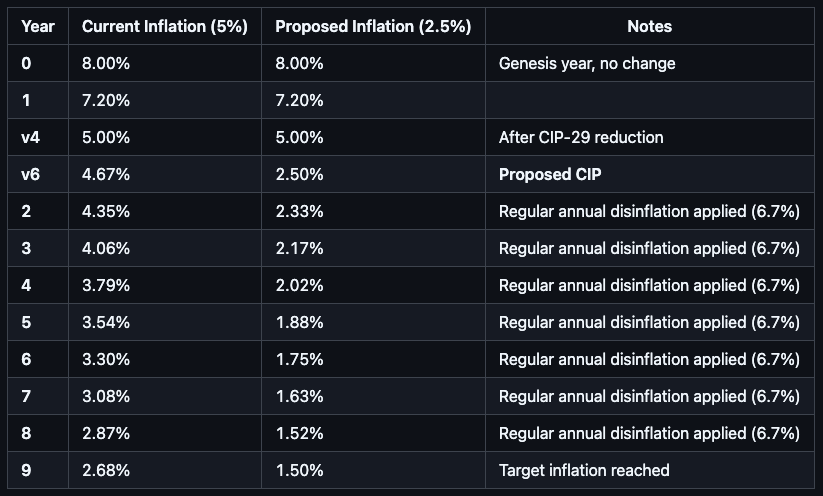Viewport: 823px width, 496px height.
Task: Click the 4.35% current inflation cell
Action: click(x=105, y=212)
